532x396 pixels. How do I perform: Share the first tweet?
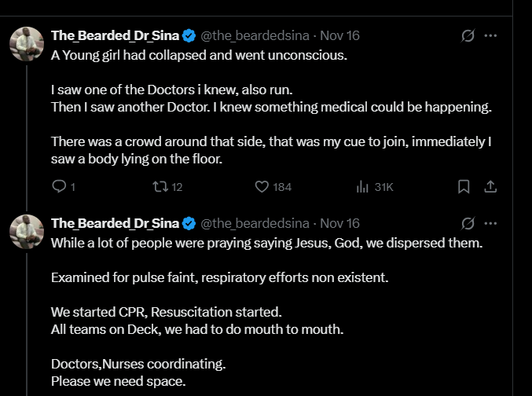(x=490, y=187)
